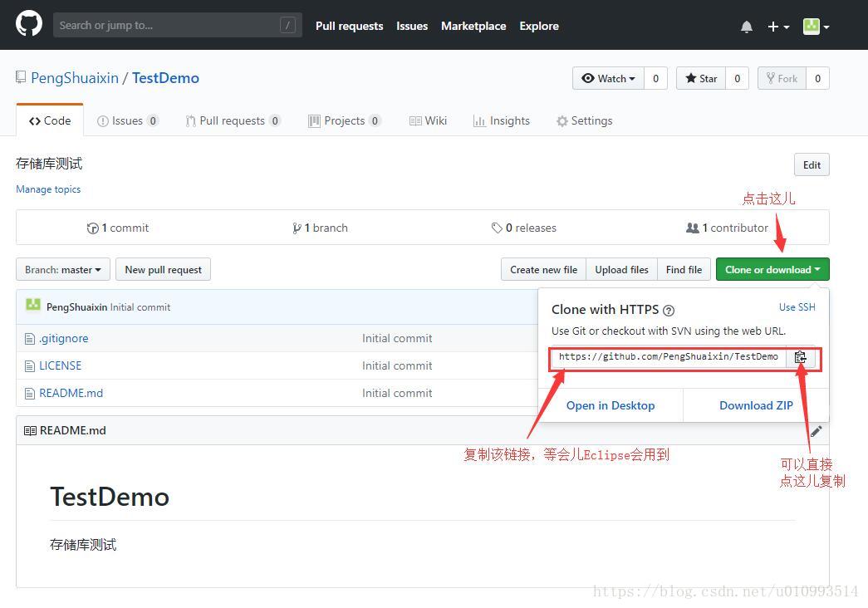Open the Settings tab
Image resolution: width=868 pixels, height=608 pixels.
pos(585,120)
